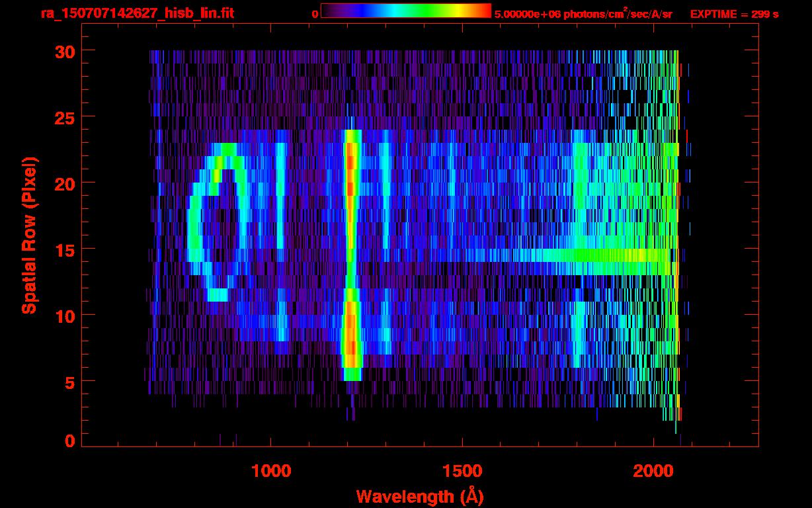Click the 25 spatial row tick label
Viewport: 812px width, 508px height.
tap(65, 117)
